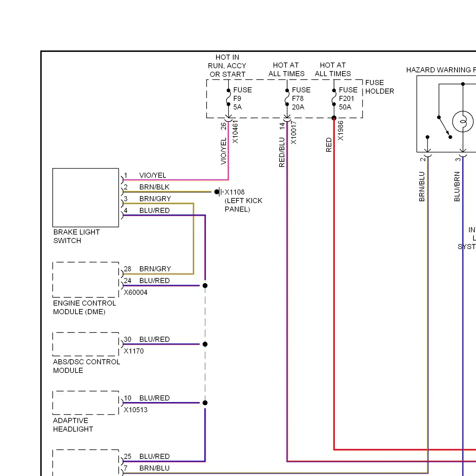Select the brake light switch component box

[x=86, y=198]
